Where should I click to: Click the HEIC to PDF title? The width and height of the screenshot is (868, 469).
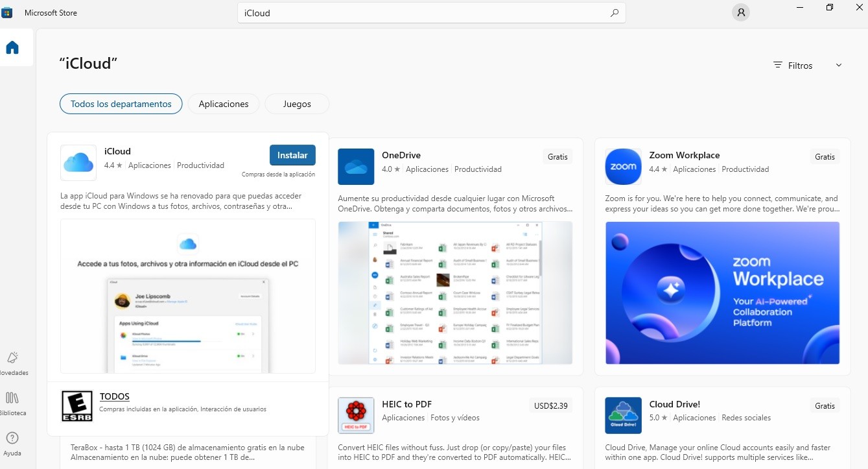406,403
